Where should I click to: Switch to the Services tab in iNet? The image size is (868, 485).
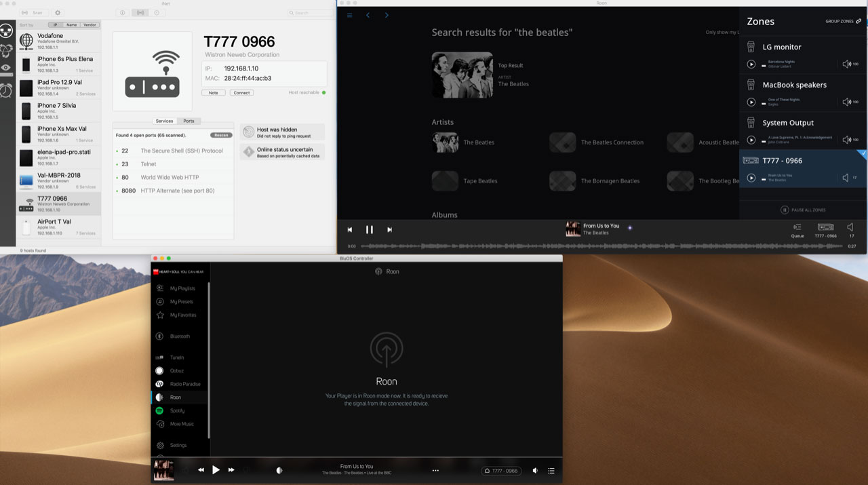tap(164, 121)
